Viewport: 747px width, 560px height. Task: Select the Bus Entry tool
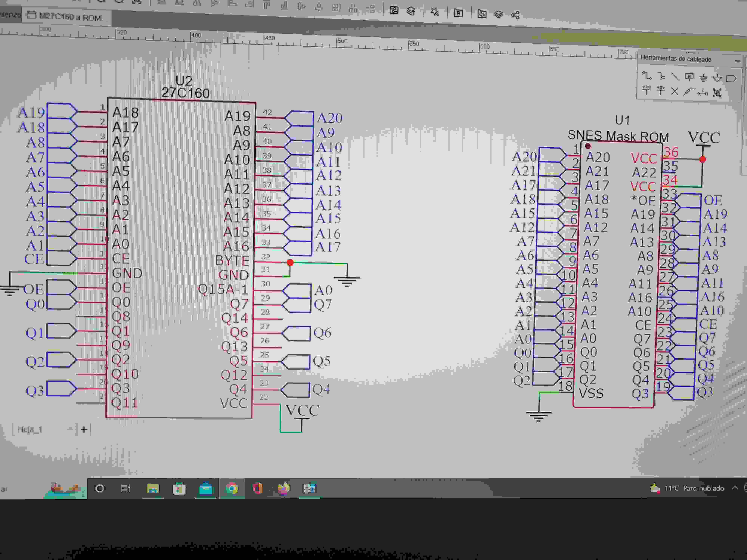tap(661, 76)
